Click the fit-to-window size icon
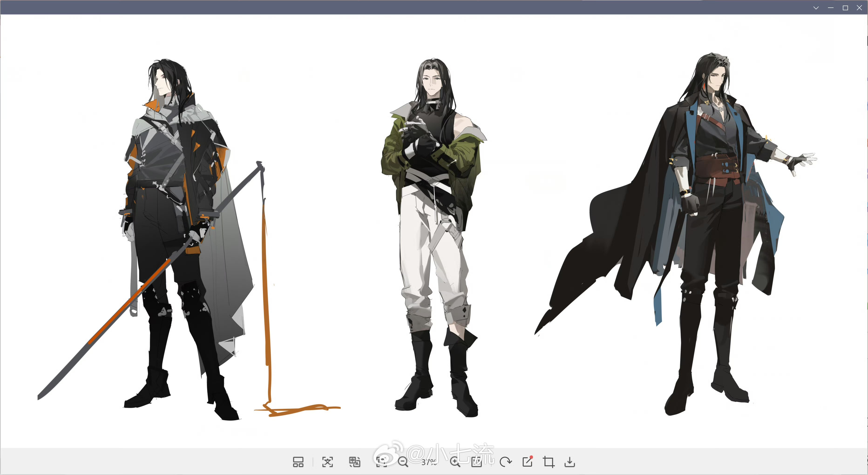 pos(477,462)
